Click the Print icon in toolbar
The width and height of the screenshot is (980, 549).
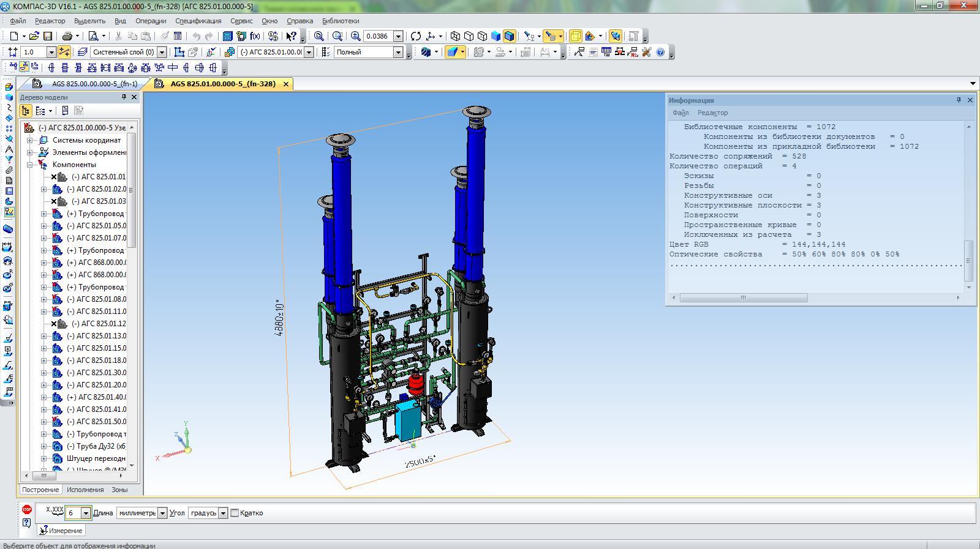coord(67,36)
